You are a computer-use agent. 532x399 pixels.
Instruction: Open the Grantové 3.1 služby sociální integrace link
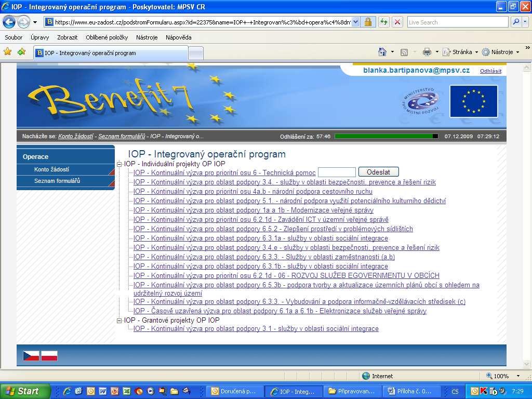coord(256,328)
